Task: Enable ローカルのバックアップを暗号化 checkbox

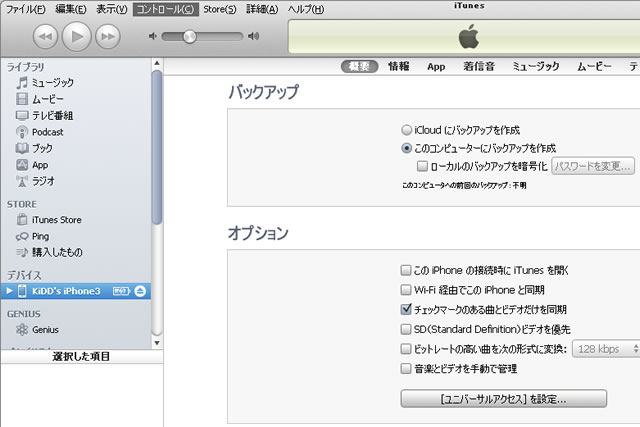Action: pyautogui.click(x=422, y=166)
